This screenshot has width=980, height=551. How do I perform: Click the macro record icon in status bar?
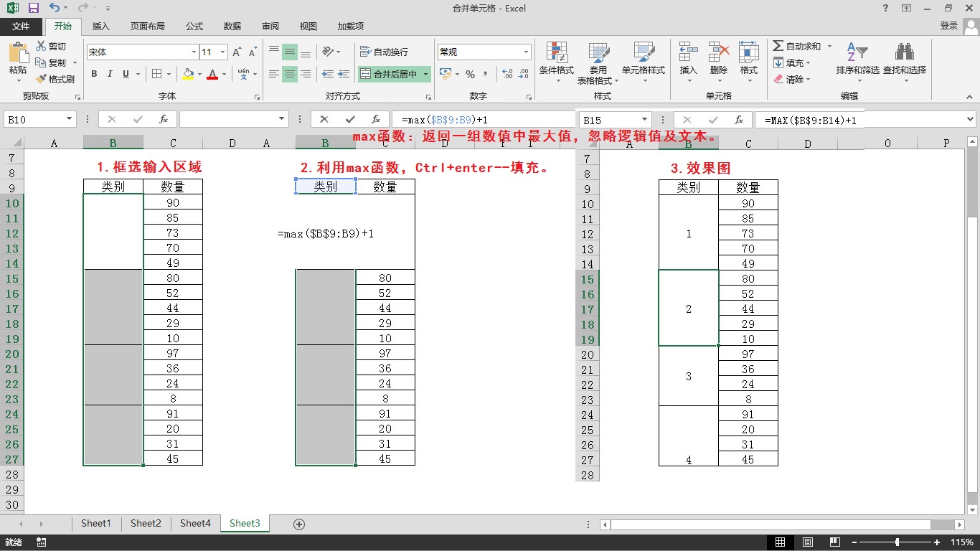point(41,542)
